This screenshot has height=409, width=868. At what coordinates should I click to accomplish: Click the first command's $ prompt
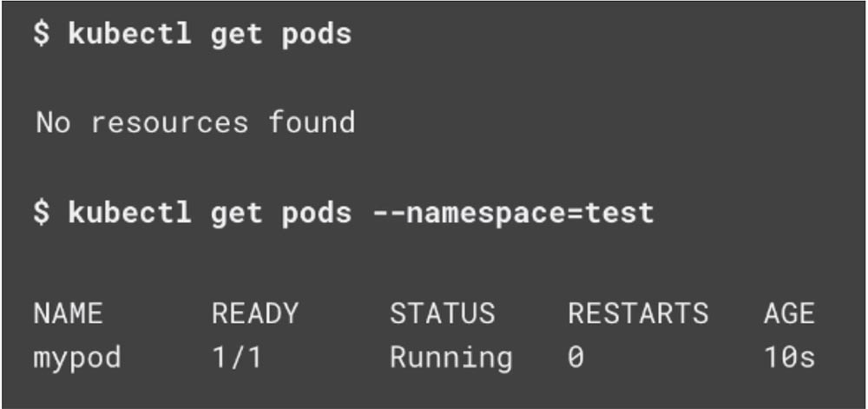click(x=42, y=35)
